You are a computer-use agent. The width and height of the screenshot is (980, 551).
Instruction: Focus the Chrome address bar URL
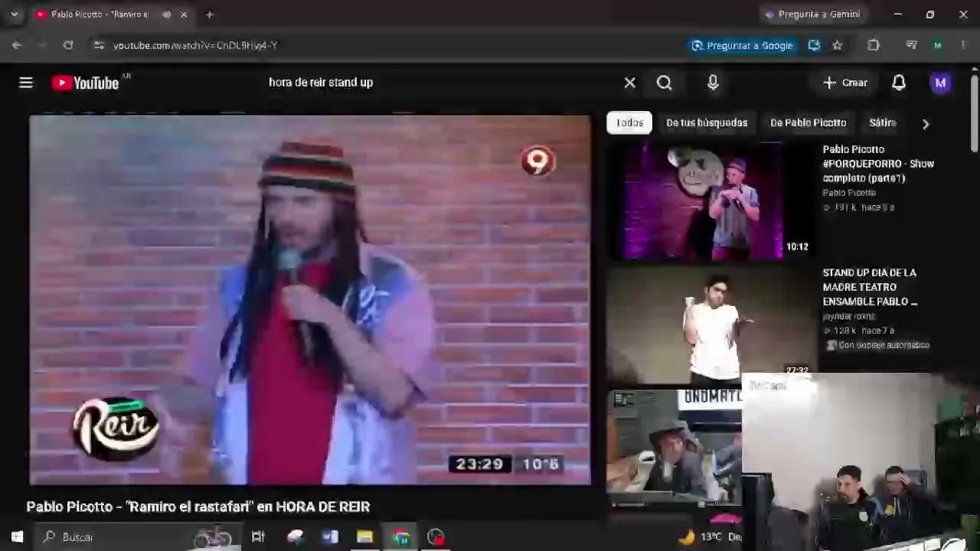tap(195, 45)
